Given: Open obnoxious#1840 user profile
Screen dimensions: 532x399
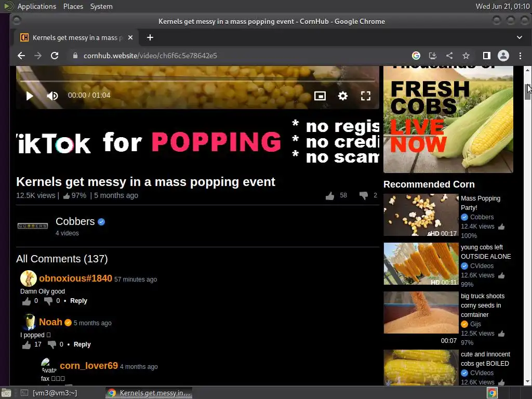Looking at the screenshot, I should 75,278.
